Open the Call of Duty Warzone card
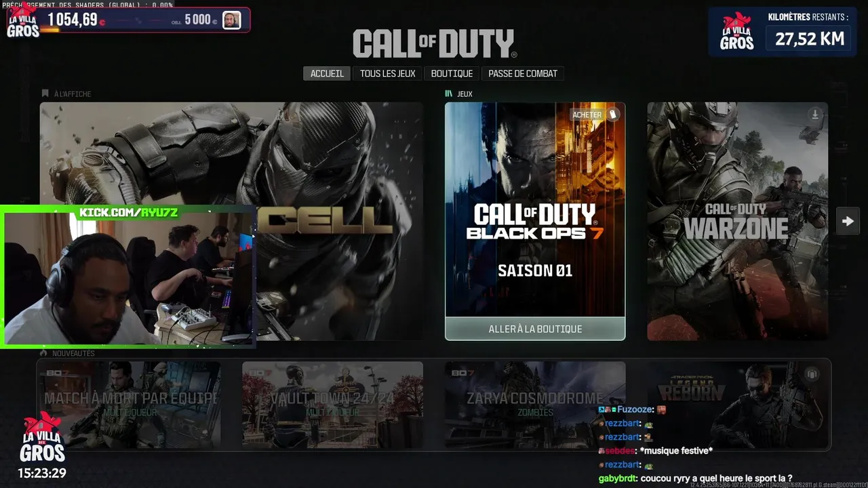 click(x=737, y=222)
